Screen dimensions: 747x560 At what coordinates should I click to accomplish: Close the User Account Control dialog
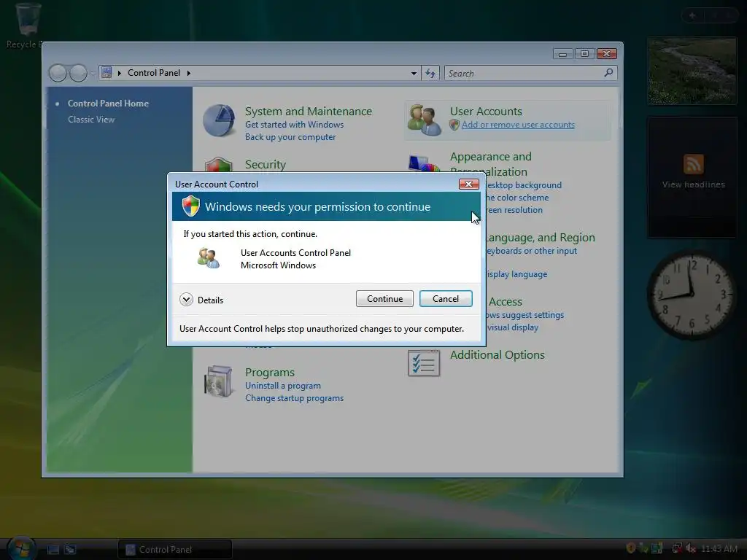(468, 184)
